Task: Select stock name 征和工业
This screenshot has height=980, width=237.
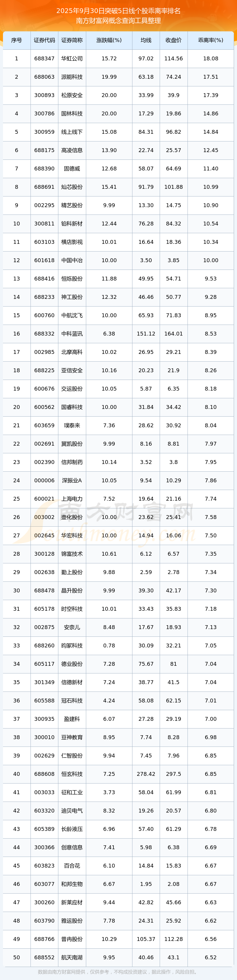Action: coord(72,792)
